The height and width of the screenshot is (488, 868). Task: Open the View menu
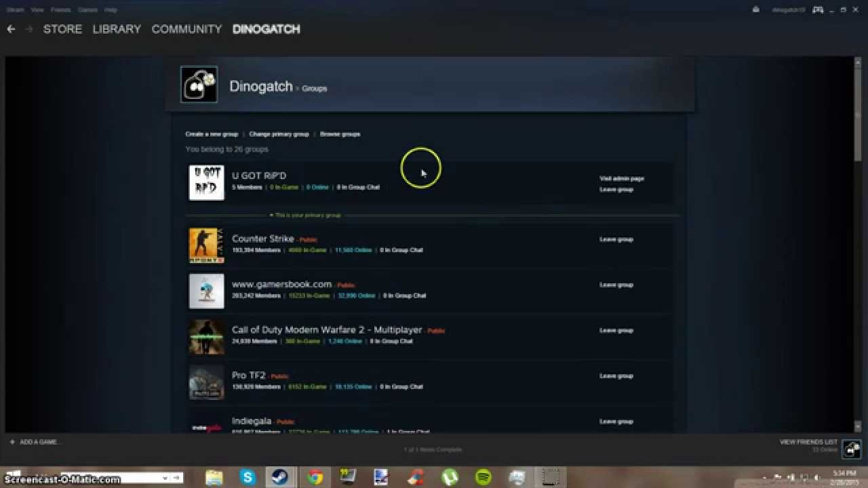pos(37,10)
